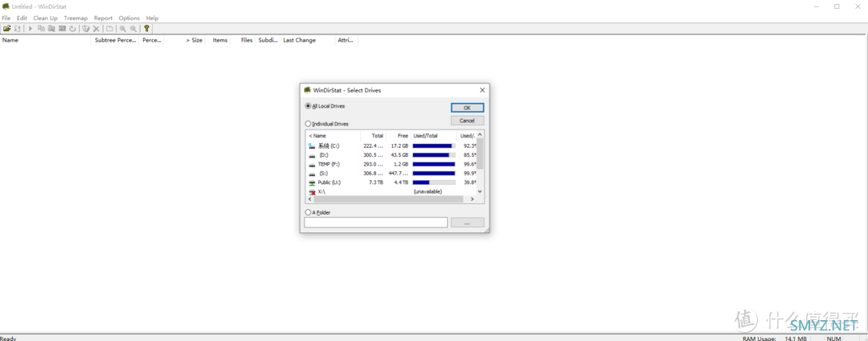
Task: Click the drive list scroll left arrow
Action: coord(309,199)
